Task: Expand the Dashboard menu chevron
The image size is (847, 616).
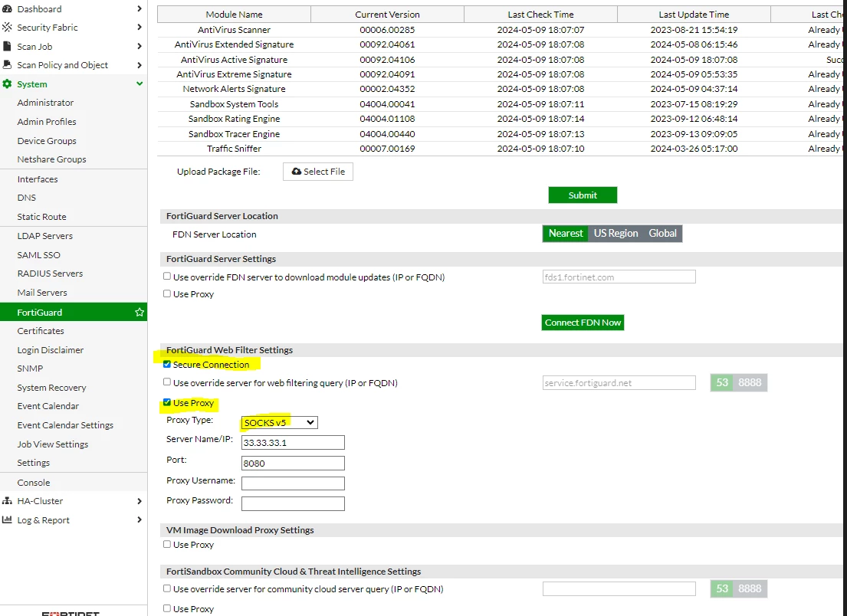Action: 140,8
